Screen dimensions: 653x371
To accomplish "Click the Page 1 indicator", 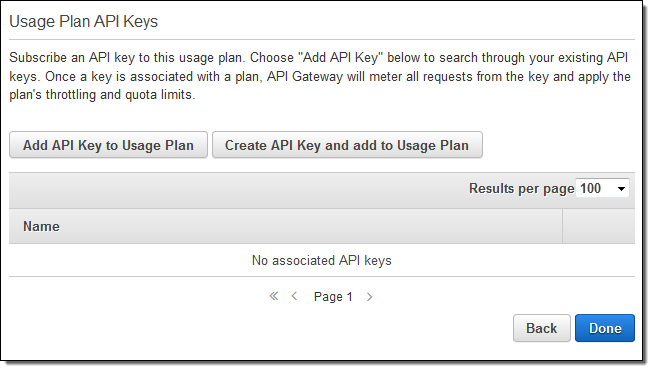I will point(333,296).
